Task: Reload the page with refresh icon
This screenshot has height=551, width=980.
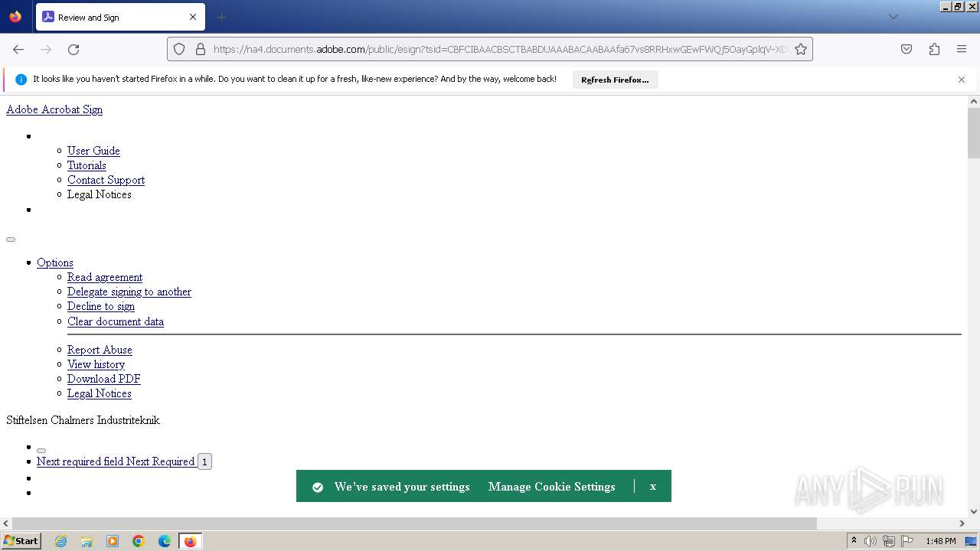Action: (73, 49)
